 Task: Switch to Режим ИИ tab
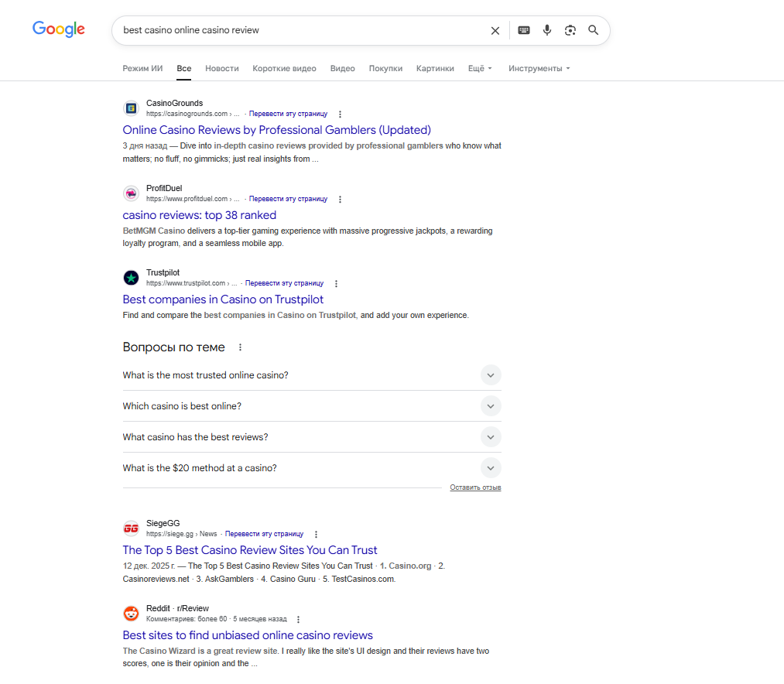coord(142,69)
